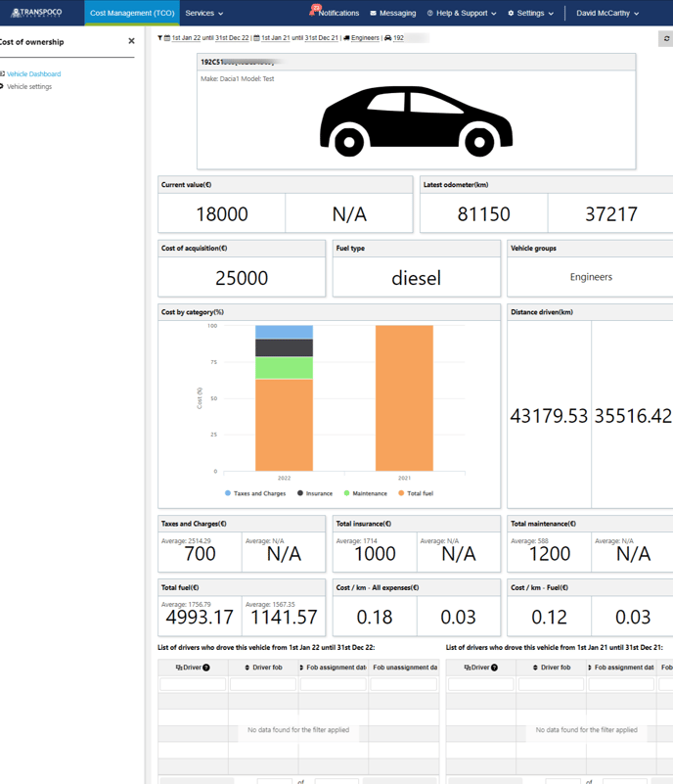Viewport: 673px width, 784px height.
Task: Click the Help & Support question icon
Action: tap(429, 13)
